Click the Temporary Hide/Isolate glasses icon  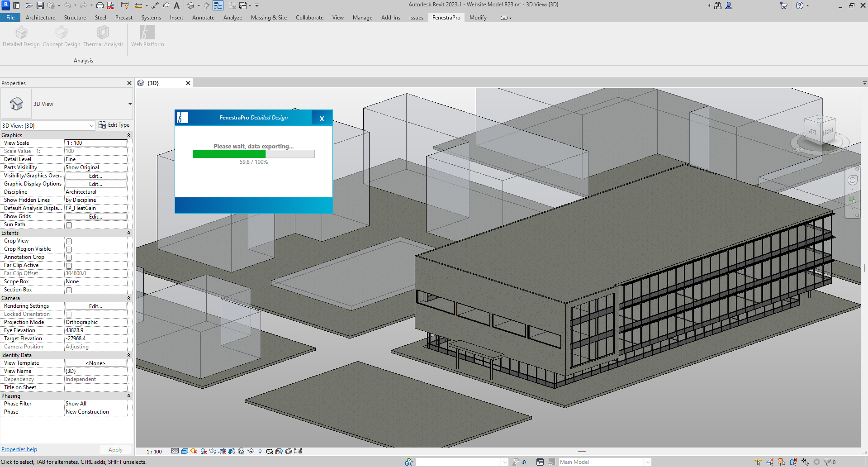(251, 451)
